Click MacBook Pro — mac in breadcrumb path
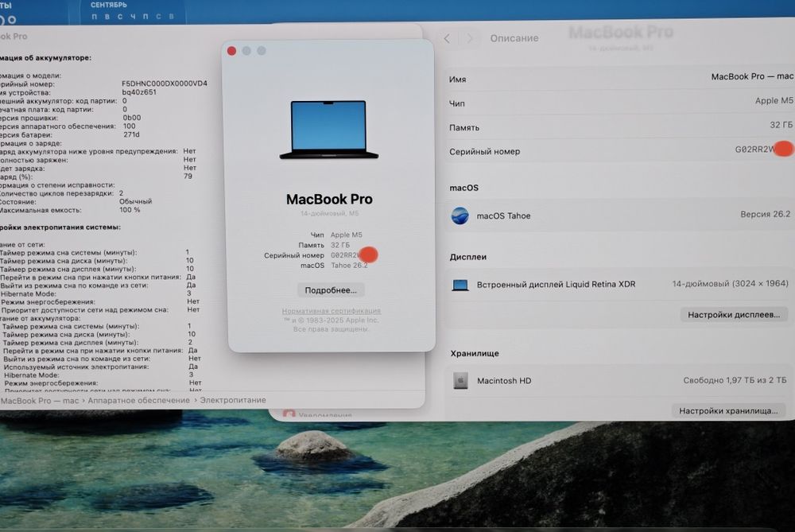795x532 pixels. (x=40, y=401)
